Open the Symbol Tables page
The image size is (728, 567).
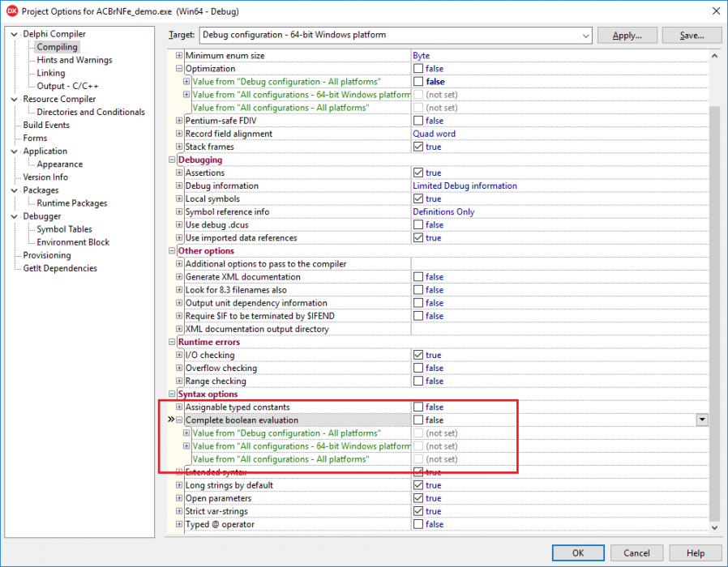tap(65, 229)
